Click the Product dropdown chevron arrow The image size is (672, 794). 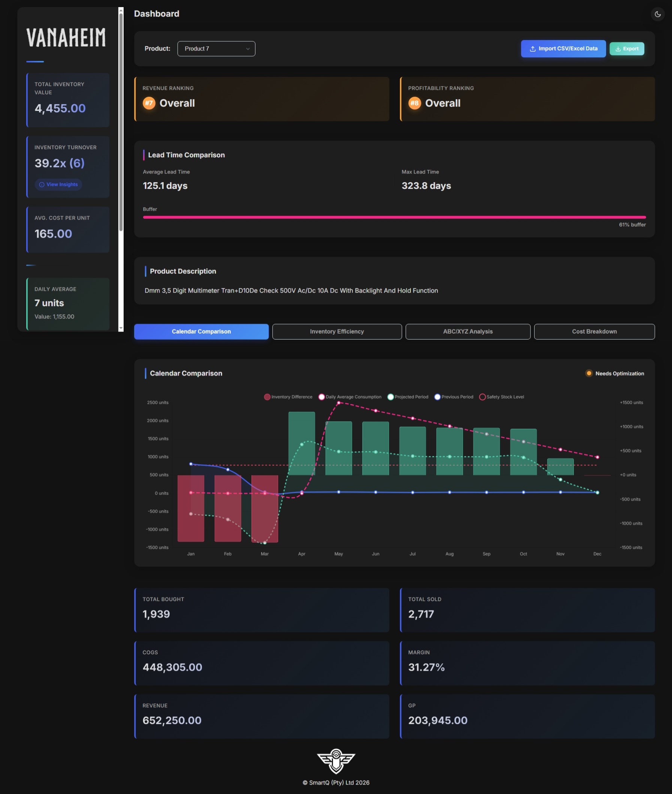click(x=248, y=49)
